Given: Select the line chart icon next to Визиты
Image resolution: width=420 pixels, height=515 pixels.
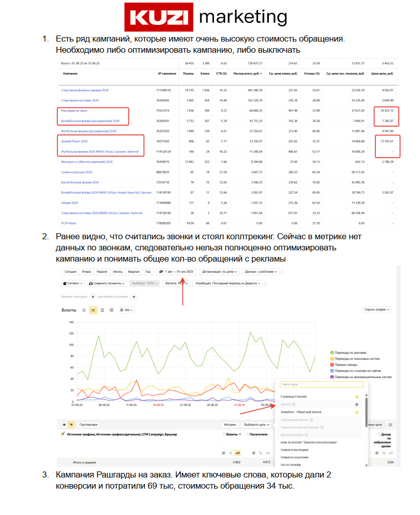Looking at the screenshot, I should (93, 310).
